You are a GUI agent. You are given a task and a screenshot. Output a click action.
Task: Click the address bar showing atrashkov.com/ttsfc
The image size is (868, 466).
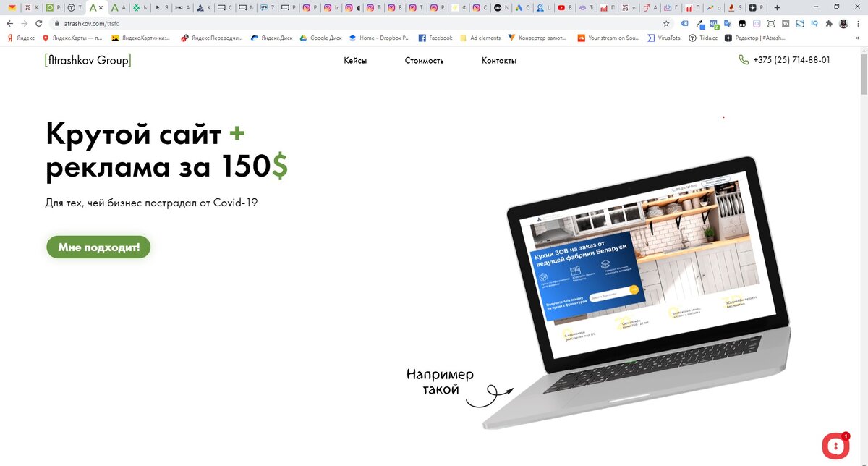(354, 23)
